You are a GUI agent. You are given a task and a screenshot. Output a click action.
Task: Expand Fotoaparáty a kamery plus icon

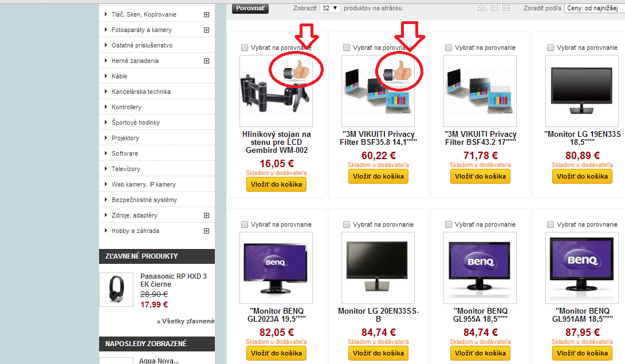pos(206,30)
